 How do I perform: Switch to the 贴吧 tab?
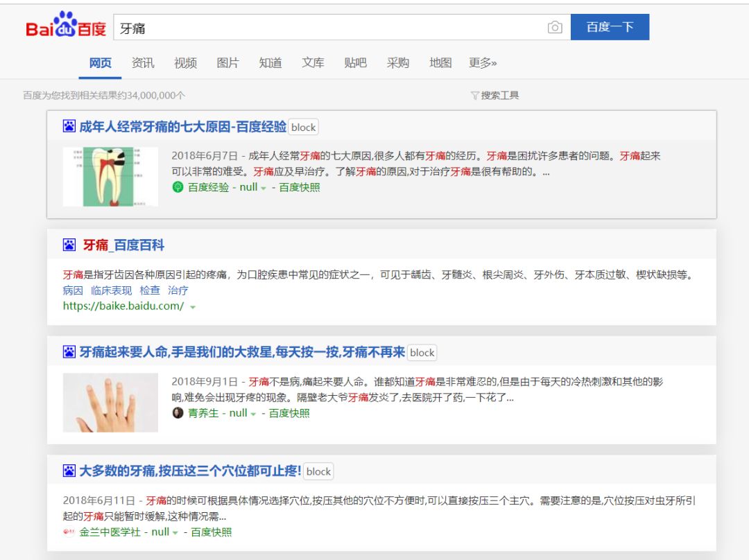[x=355, y=63]
